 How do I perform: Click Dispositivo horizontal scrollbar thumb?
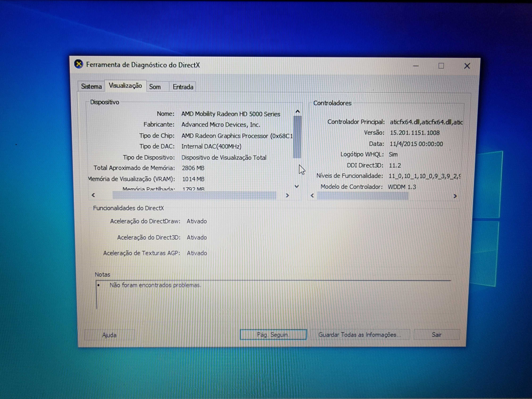(194, 195)
